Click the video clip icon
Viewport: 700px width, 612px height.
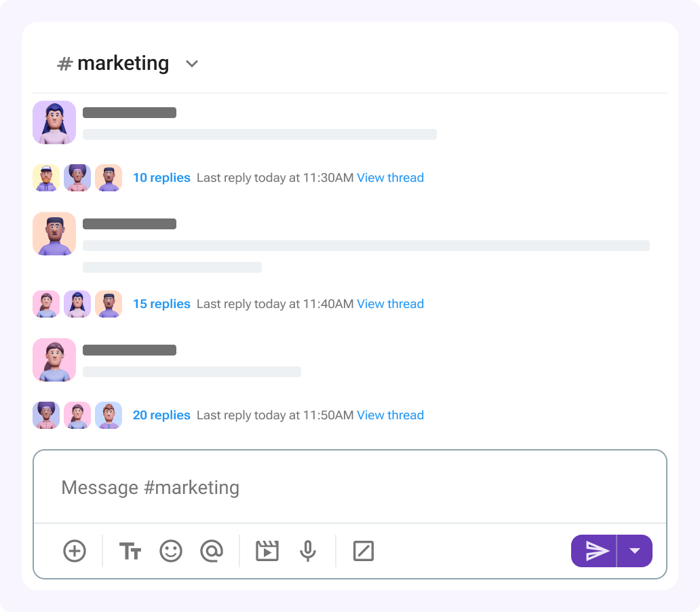(x=267, y=551)
